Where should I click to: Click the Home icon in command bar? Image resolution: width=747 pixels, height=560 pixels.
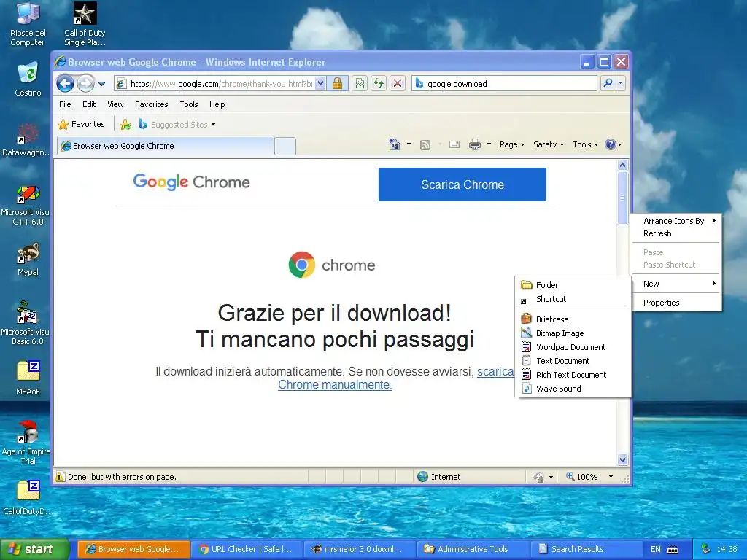click(x=395, y=144)
